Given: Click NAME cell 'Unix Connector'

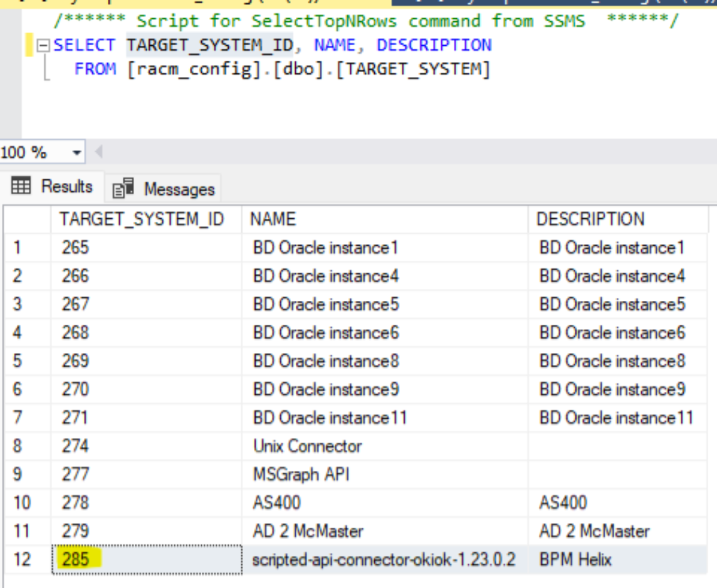Looking at the screenshot, I should [x=385, y=446].
